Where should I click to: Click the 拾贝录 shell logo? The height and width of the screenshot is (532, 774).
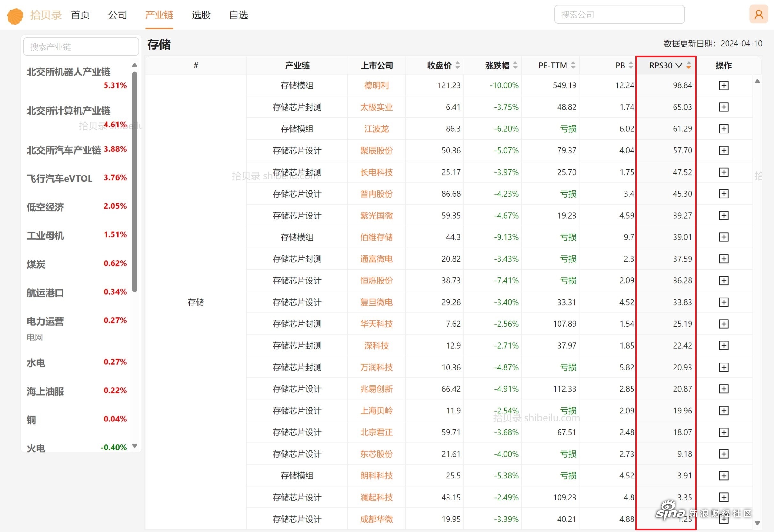[x=15, y=16]
